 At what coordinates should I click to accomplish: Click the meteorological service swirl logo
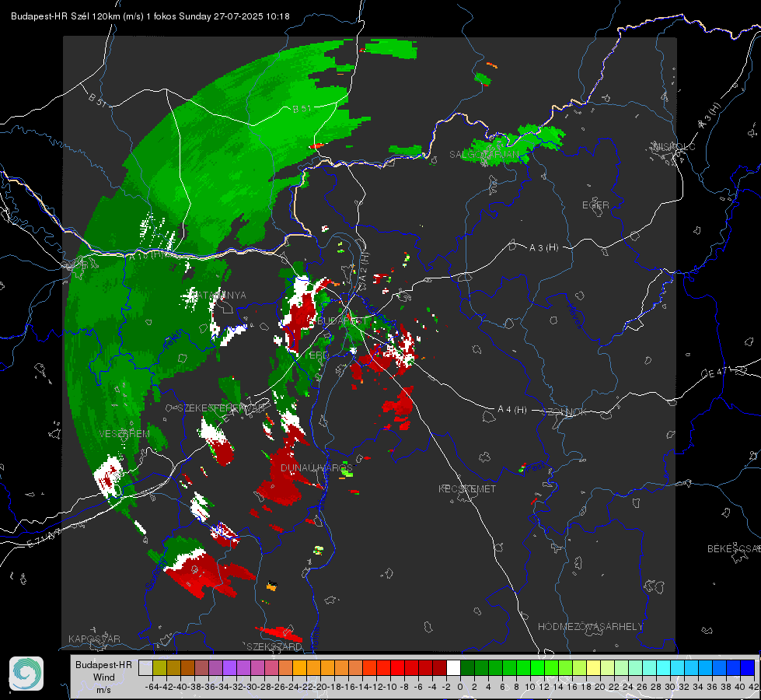pos(26,674)
